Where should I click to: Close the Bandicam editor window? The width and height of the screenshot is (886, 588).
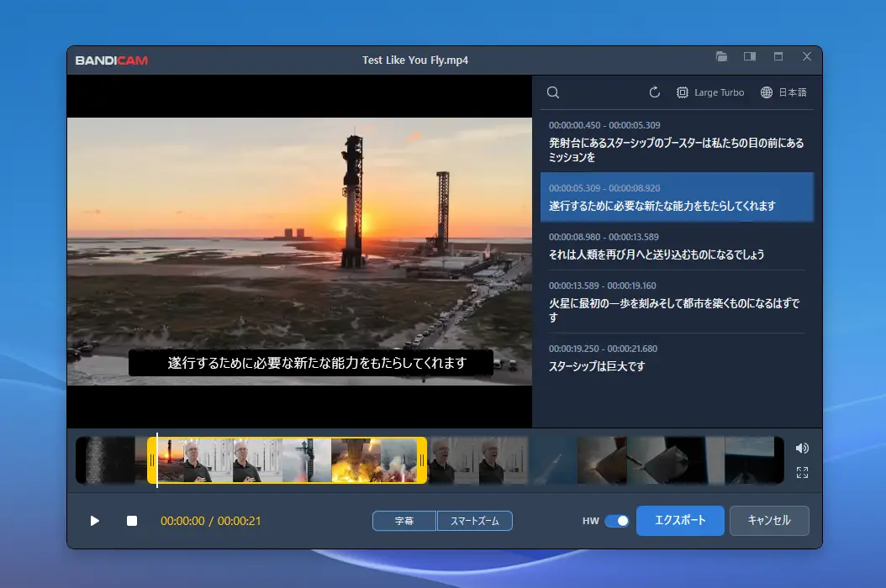[x=807, y=56]
